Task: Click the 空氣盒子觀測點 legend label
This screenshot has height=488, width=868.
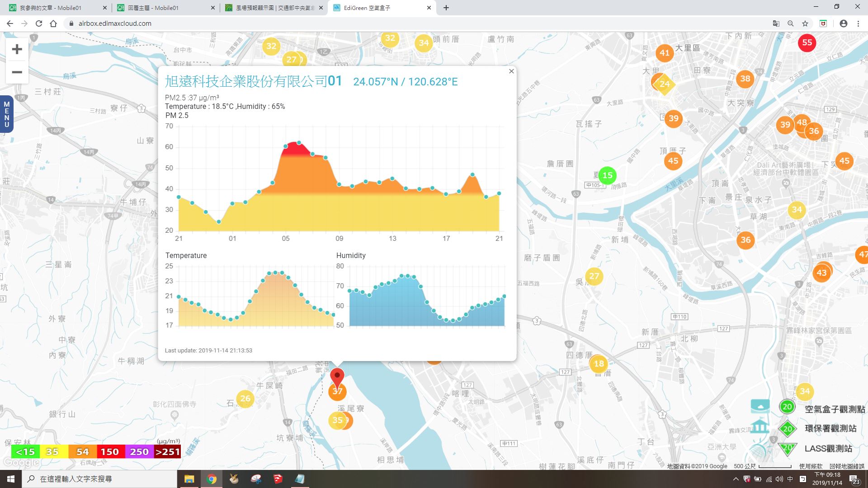Action: pyautogui.click(x=835, y=409)
